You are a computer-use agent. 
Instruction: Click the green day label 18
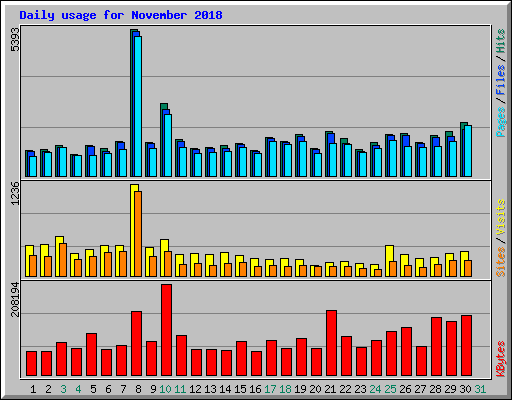pos(285,389)
